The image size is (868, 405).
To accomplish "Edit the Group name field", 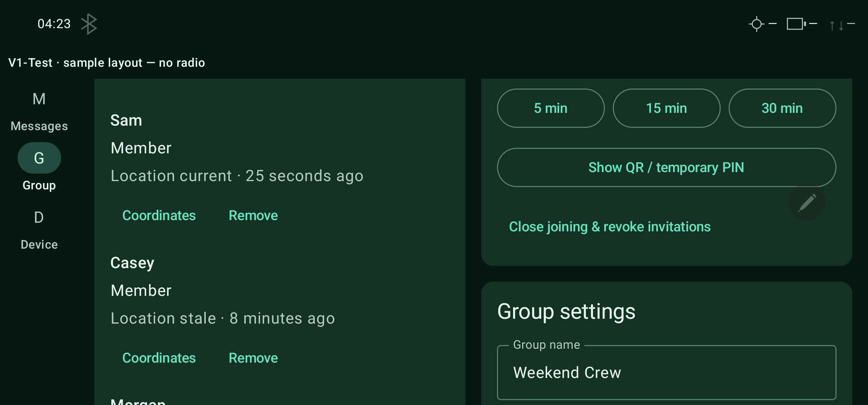I will pos(666,372).
